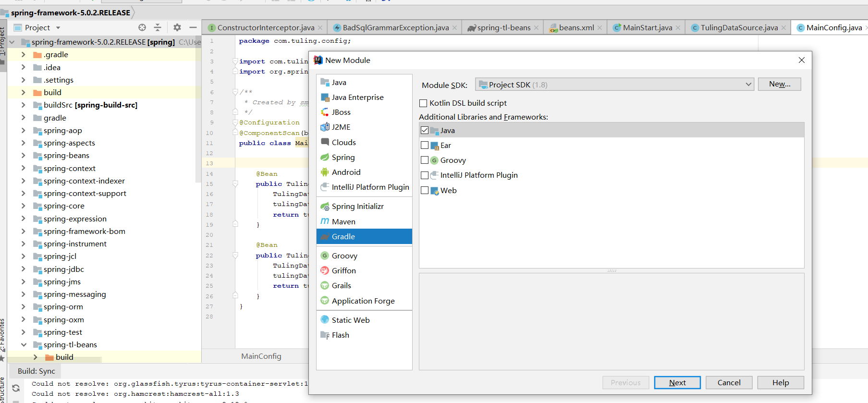
Task: Uncheck the Java framework checkbox
Action: (x=425, y=130)
